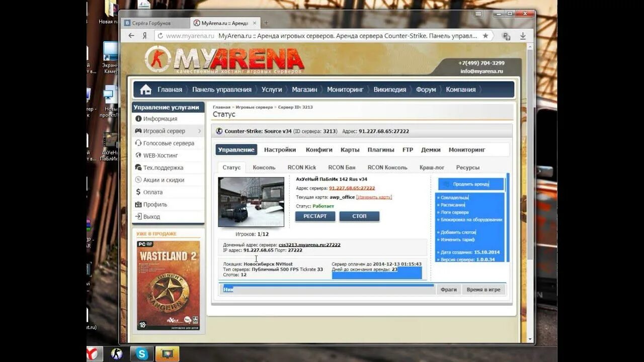Viewport: 644px width, 362px height.
Task: Reload page with the refresh icon
Action: click(160, 36)
